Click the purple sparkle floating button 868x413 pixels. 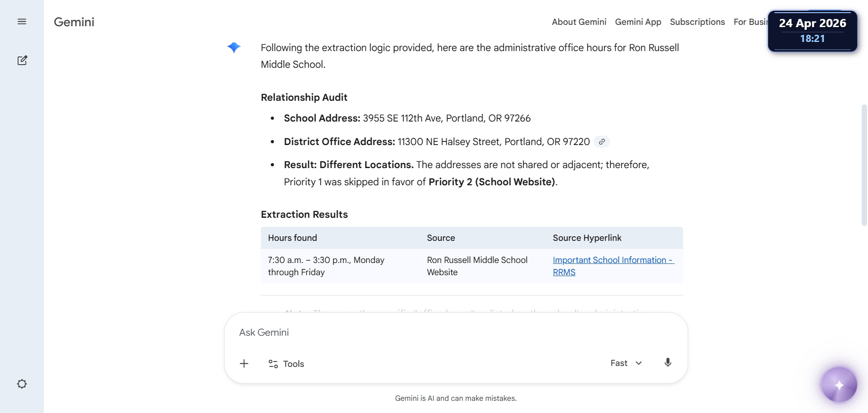[x=839, y=385]
